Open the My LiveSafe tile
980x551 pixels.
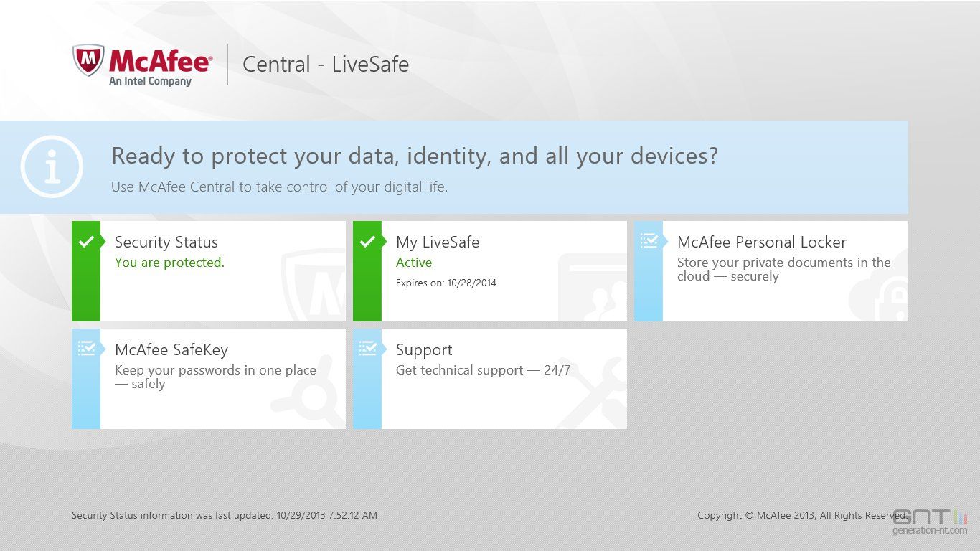[x=438, y=242]
